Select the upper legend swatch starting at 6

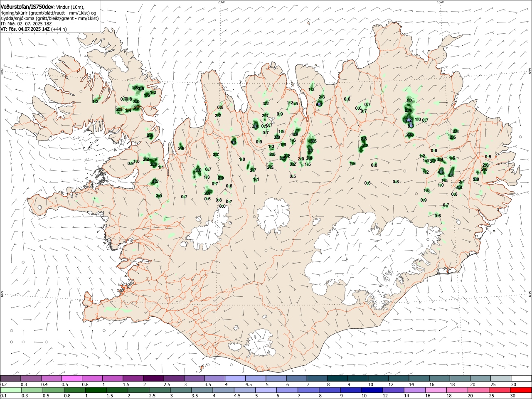pyautogui.click(x=296, y=378)
